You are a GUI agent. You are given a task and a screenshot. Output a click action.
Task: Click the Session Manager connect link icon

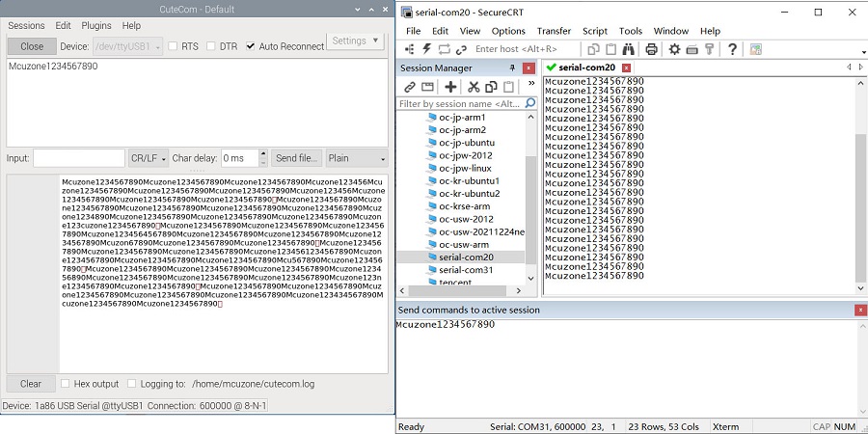click(x=410, y=87)
